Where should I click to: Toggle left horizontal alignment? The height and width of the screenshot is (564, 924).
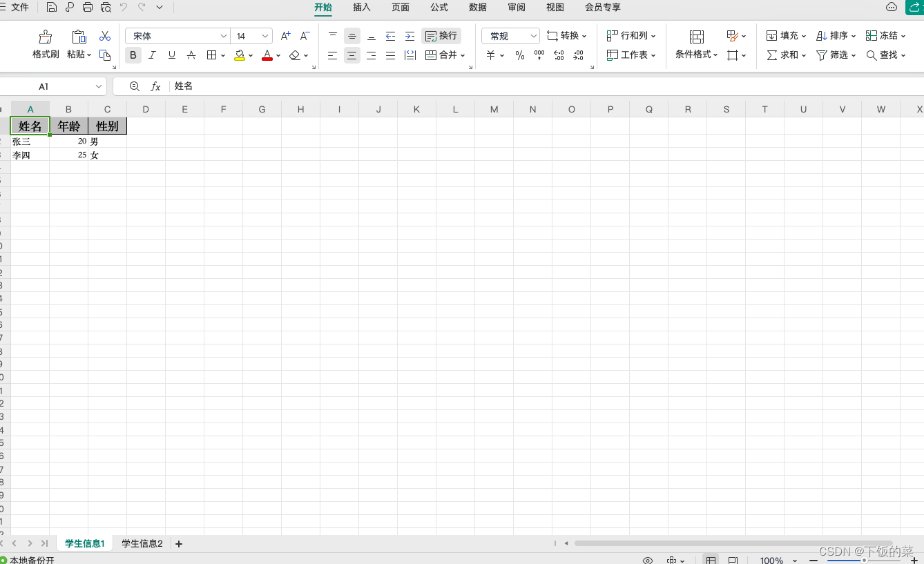pos(333,55)
